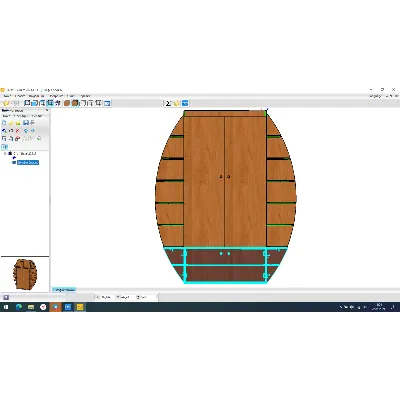Click the grayed-out save icon in main toolbar
The height and width of the screenshot is (400, 400).
coord(16,103)
